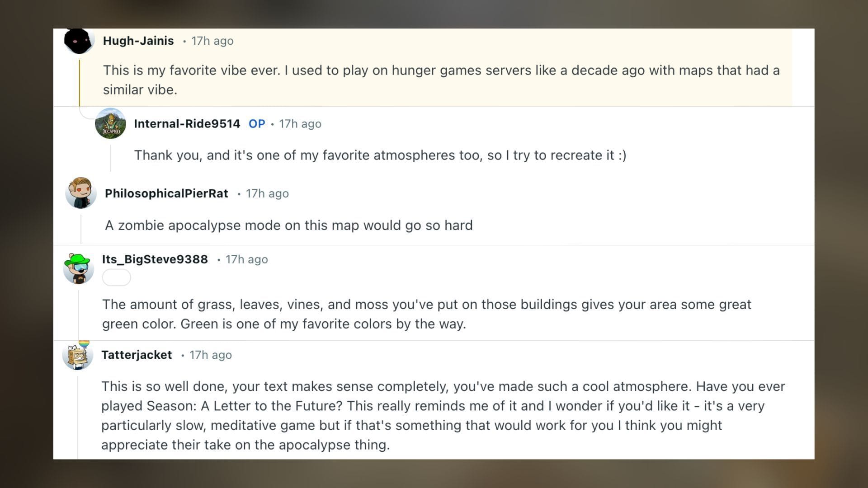
Task: Click the 17h ago timestamp on Tatterjacket's comment
Action: pyautogui.click(x=210, y=355)
